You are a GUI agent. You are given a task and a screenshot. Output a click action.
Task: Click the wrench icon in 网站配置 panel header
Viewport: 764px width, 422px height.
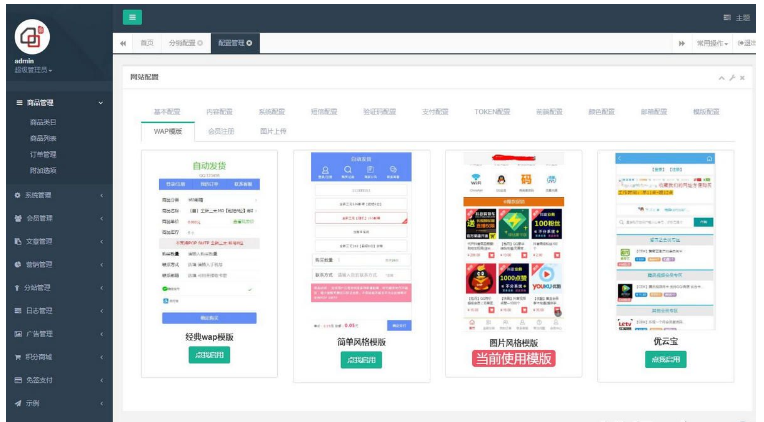tap(731, 77)
